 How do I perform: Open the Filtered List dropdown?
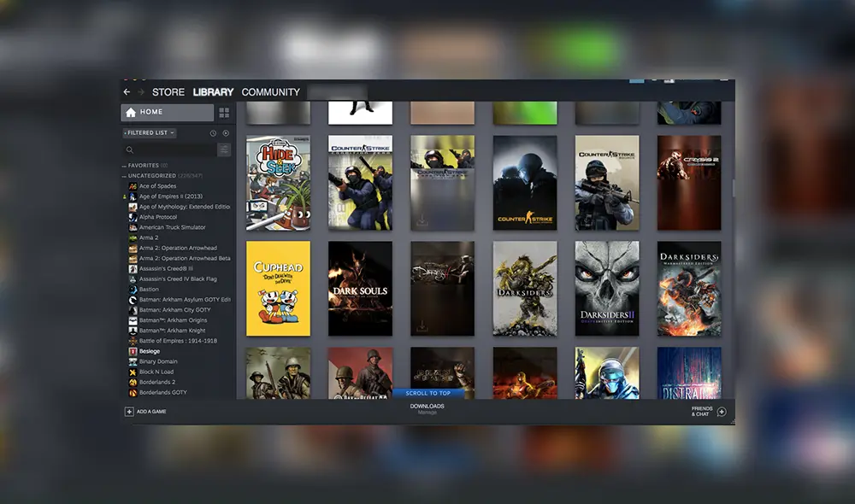coord(150,132)
